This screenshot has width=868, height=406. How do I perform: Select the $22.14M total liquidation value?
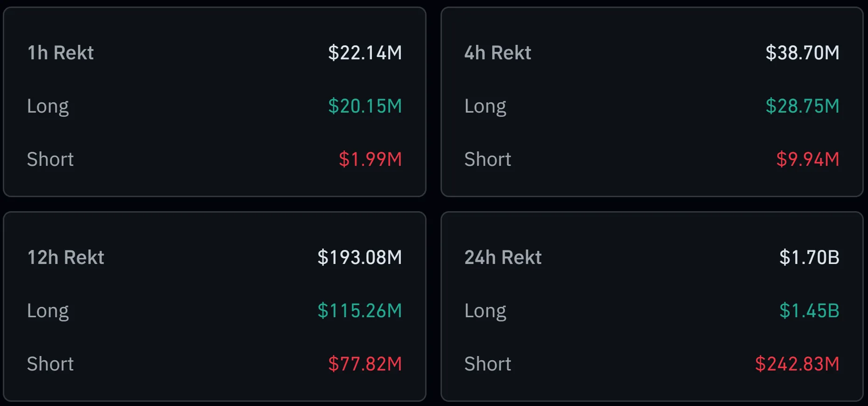366,53
